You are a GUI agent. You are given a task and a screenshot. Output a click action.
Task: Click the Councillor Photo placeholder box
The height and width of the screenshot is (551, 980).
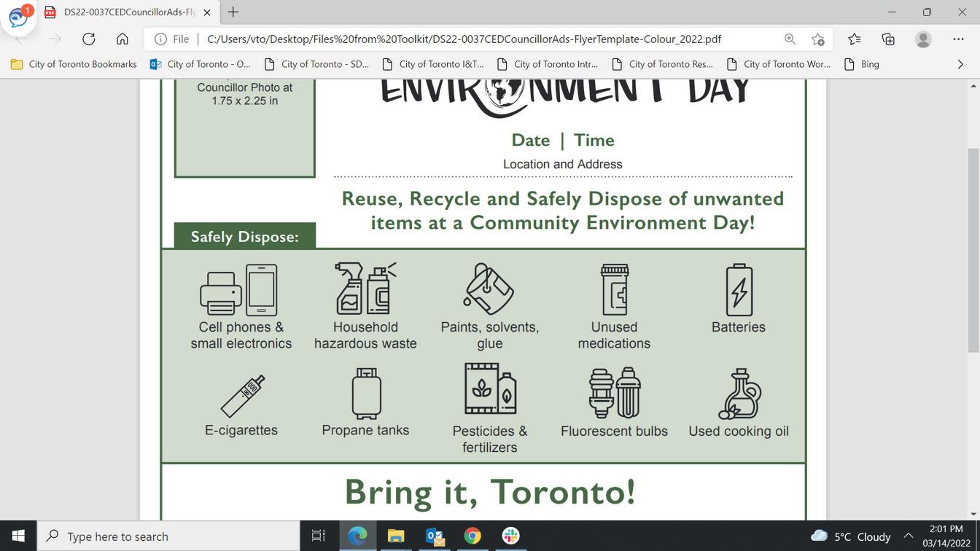tap(245, 128)
